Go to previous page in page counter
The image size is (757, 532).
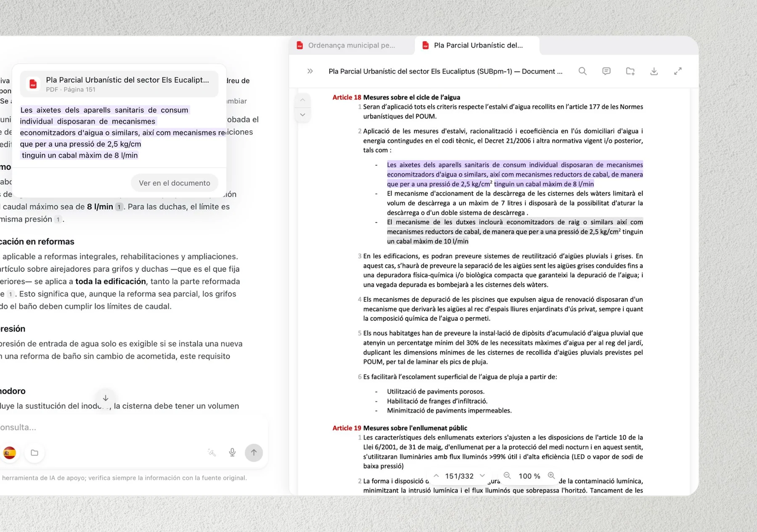point(436,476)
